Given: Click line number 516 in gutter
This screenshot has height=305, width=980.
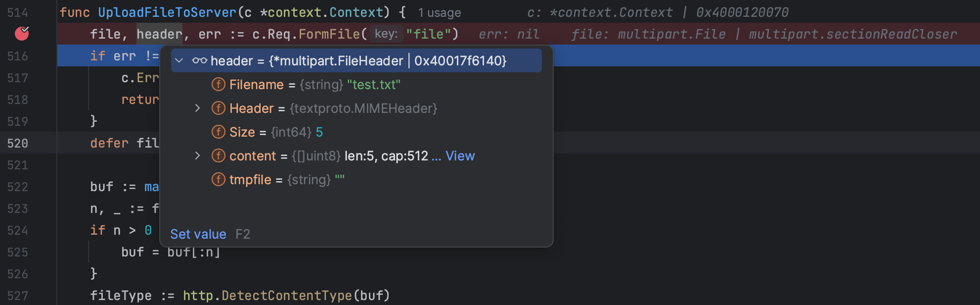Looking at the screenshot, I should click(18, 56).
